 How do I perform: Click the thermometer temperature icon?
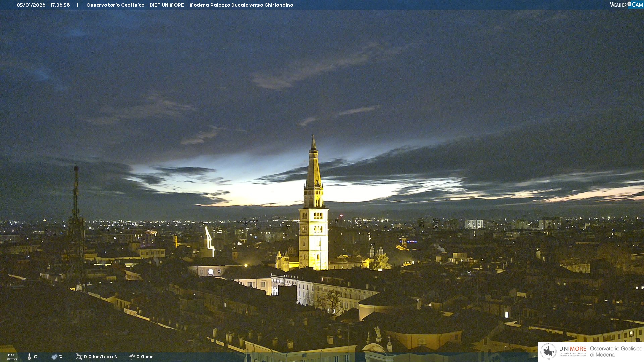tap(29, 357)
